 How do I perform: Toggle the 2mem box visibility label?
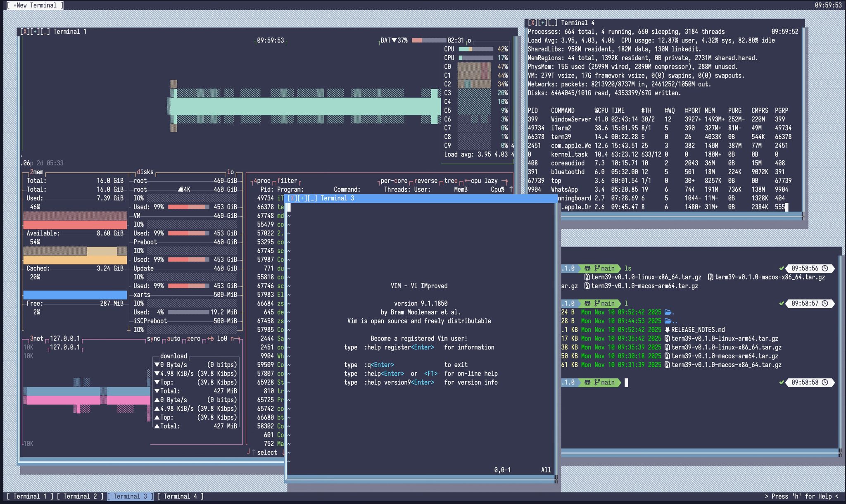tap(36, 172)
